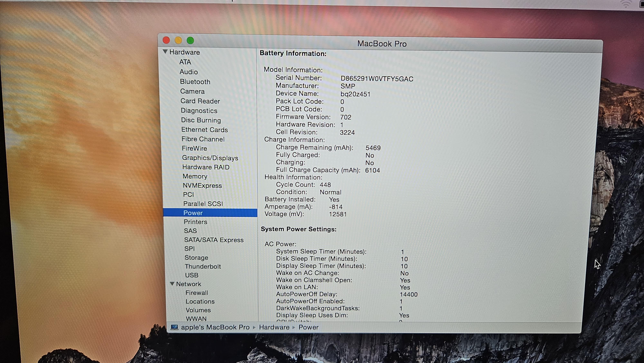644x363 pixels.
Task: Select Firewall under Network
Action: [197, 293]
